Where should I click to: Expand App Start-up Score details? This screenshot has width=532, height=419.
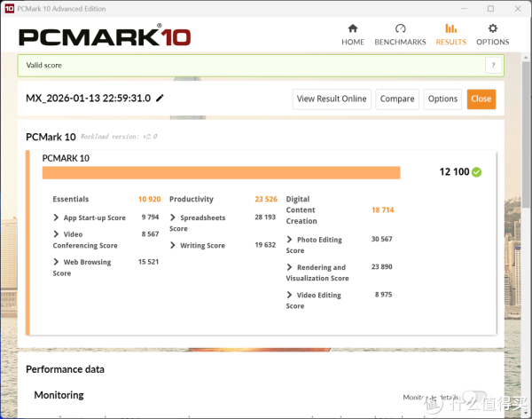click(x=57, y=217)
